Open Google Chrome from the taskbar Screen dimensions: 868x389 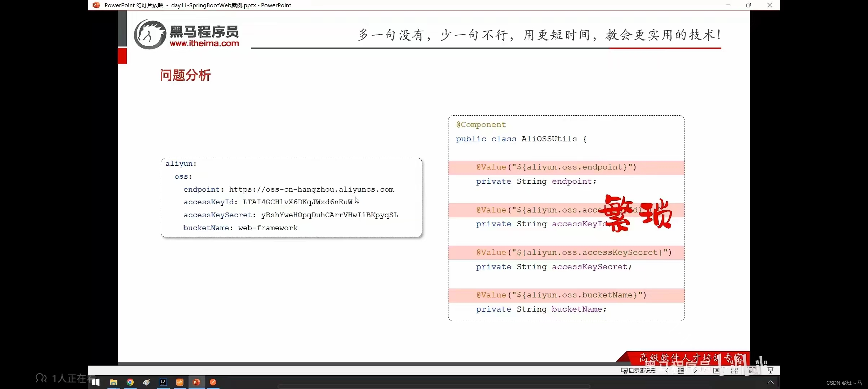[x=130, y=383]
